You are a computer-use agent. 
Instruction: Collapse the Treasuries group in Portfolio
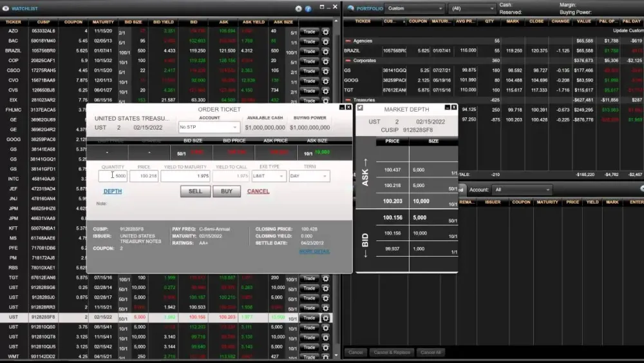point(348,100)
